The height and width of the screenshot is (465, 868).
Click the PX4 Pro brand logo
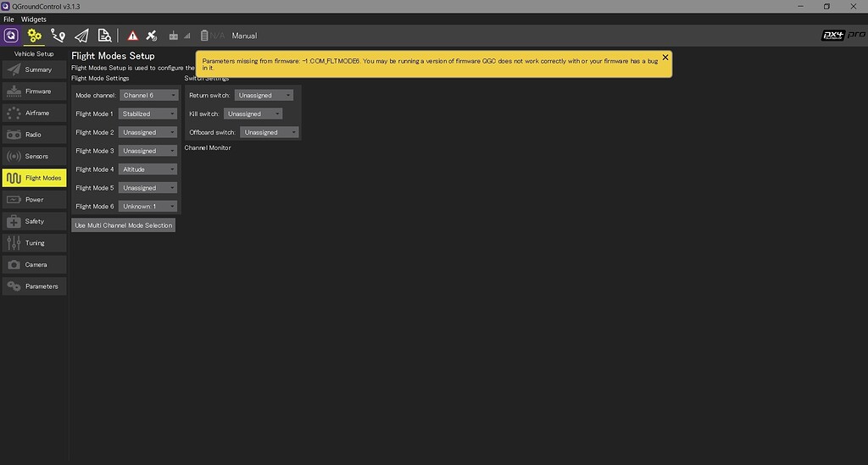coord(843,35)
